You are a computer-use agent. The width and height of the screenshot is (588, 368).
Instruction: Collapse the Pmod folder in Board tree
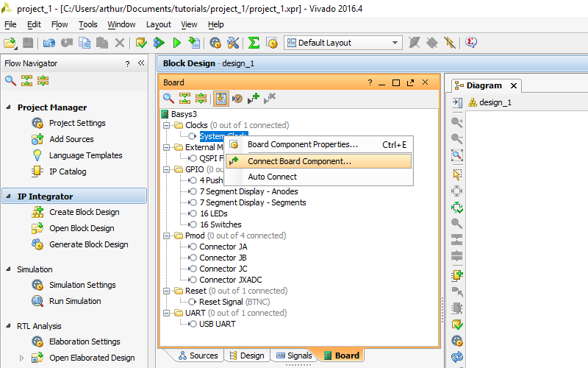tap(167, 236)
